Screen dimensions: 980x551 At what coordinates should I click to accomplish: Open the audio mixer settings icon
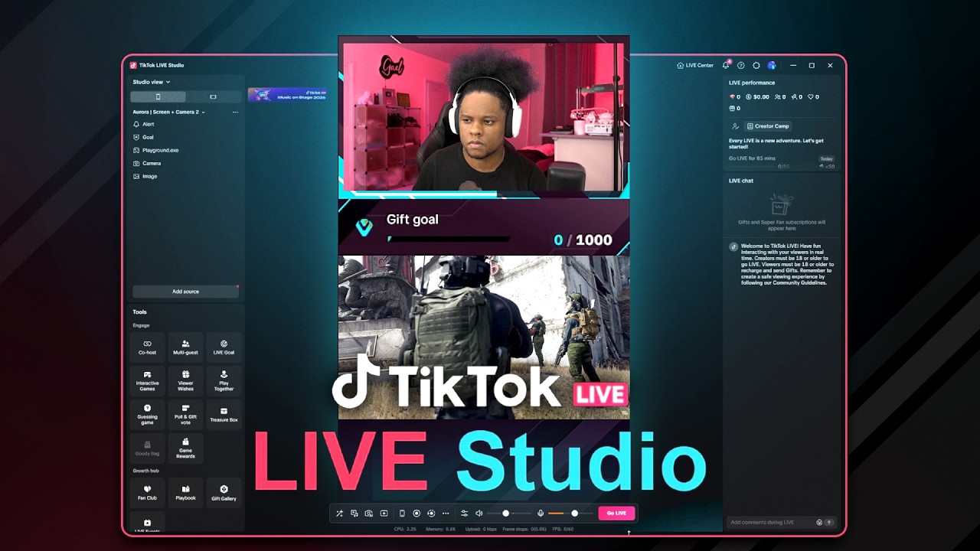(464, 514)
